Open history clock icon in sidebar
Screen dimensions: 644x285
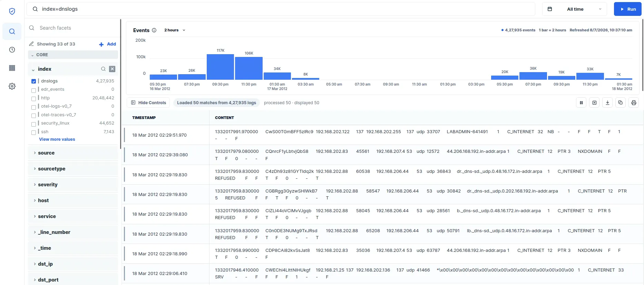point(12,50)
